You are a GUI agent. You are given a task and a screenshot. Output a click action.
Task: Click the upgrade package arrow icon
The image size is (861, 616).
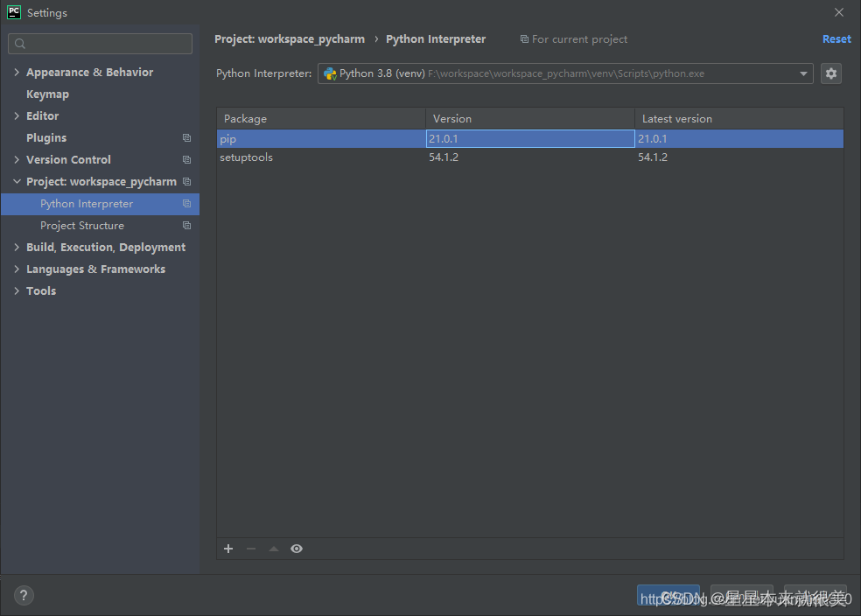[274, 549]
